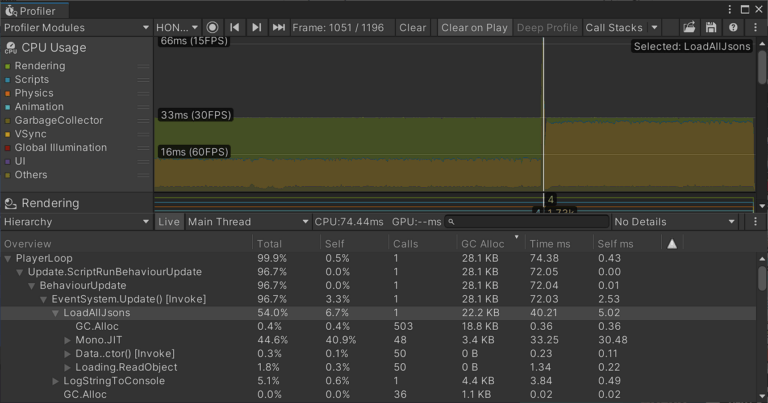Toggle Clear on Play option
Image resolution: width=768 pixels, height=403 pixels.
click(x=474, y=28)
